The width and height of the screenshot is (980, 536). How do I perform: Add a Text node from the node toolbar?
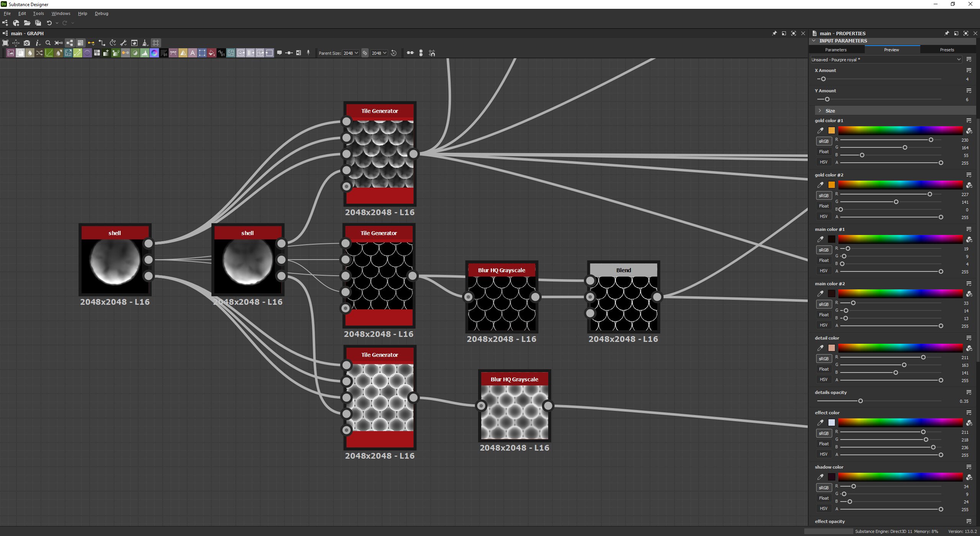[193, 53]
